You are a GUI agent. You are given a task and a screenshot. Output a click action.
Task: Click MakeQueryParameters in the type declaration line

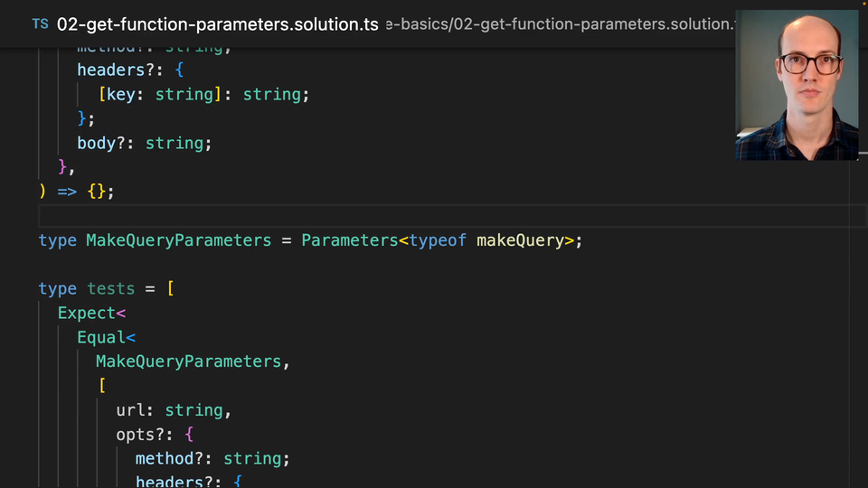tap(178, 240)
